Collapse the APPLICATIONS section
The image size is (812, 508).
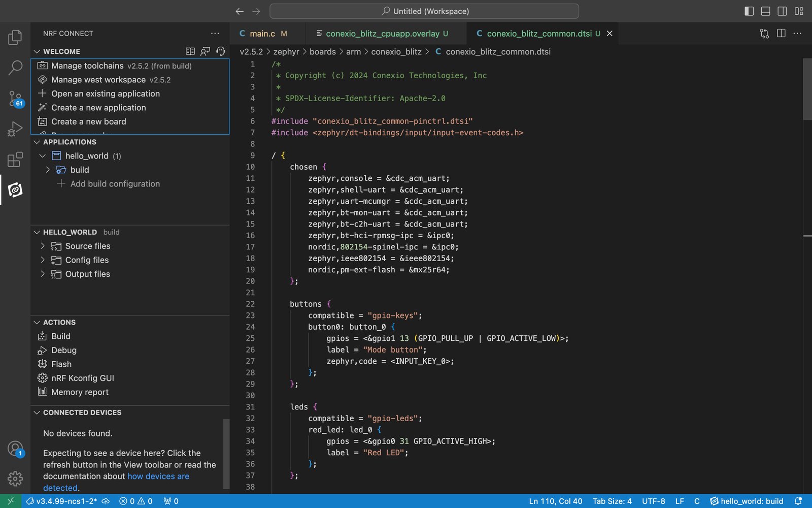coord(37,142)
